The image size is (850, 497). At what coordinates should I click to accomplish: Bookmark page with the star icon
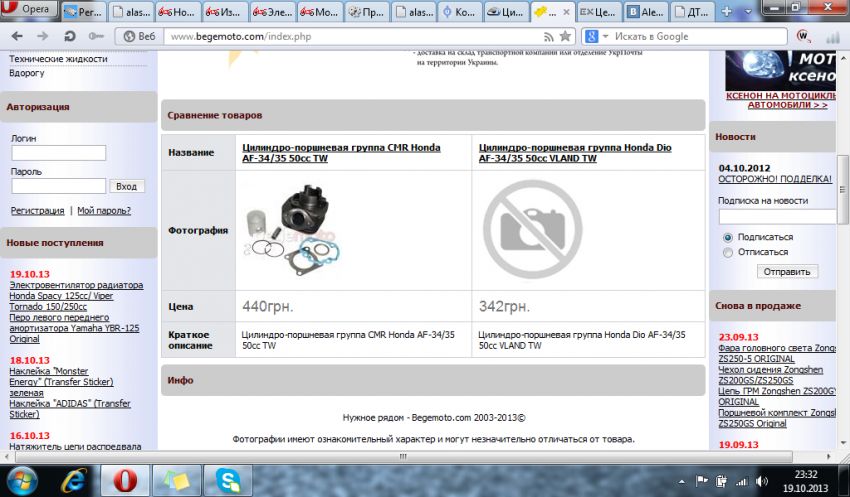click(x=565, y=36)
